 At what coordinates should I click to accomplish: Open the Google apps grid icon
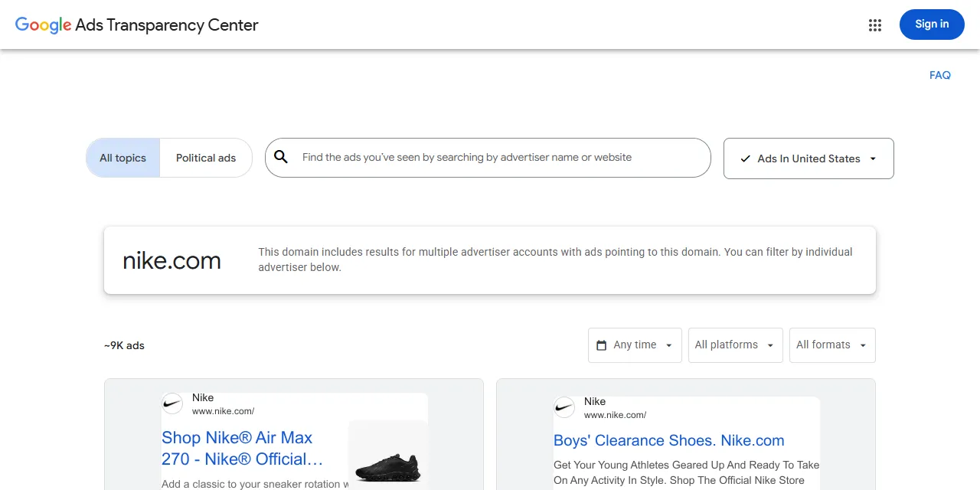[x=875, y=25]
